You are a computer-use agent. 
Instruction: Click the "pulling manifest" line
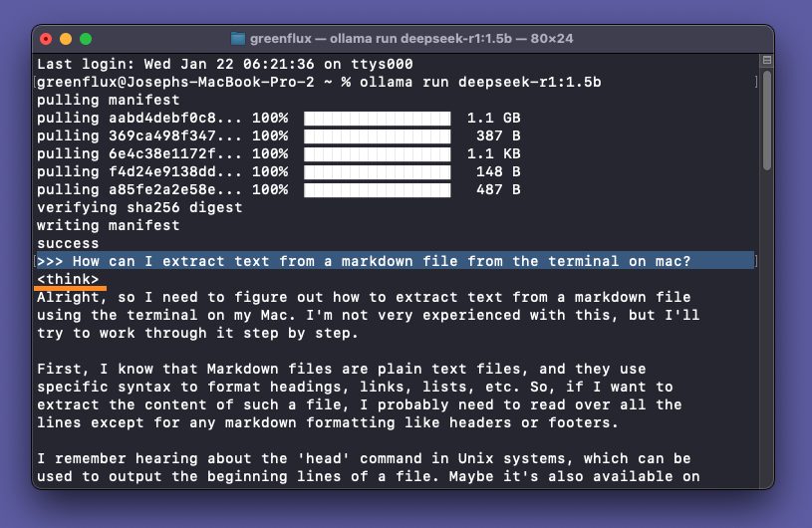pyautogui.click(x=108, y=100)
